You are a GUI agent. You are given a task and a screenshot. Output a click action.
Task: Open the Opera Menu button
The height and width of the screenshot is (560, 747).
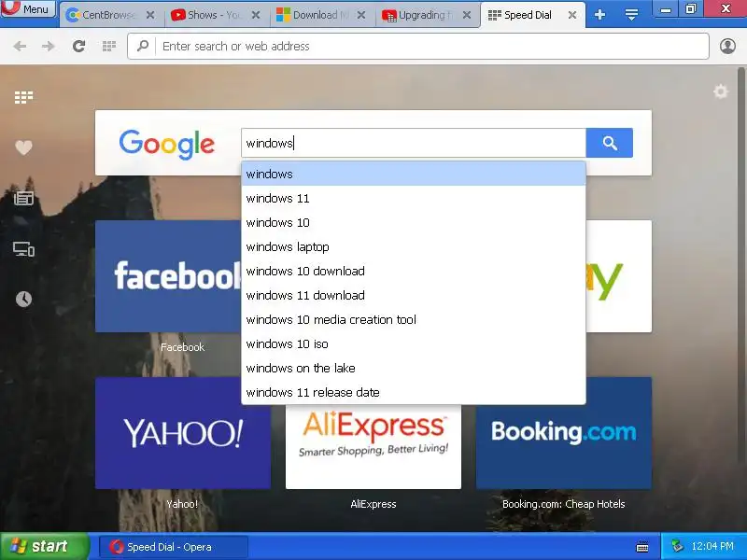[x=28, y=8]
